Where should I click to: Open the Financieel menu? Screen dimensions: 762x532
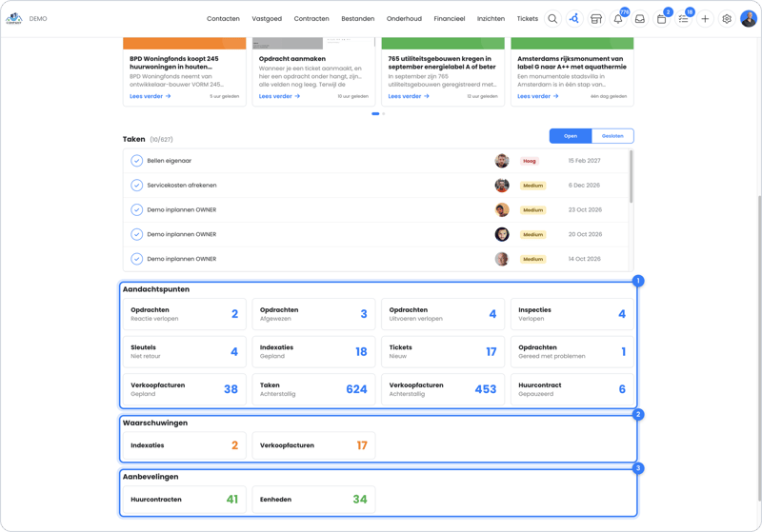(x=450, y=19)
